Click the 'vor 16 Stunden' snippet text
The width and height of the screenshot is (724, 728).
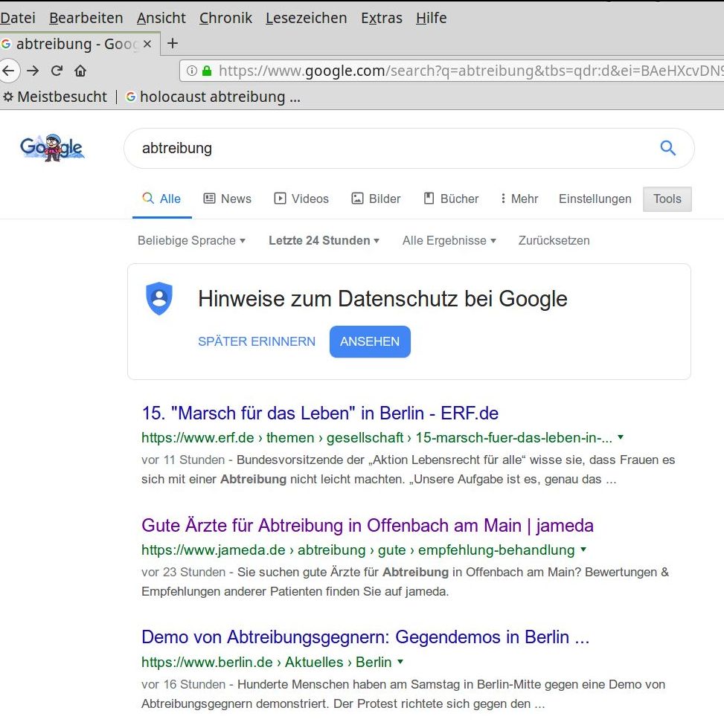click(x=183, y=685)
